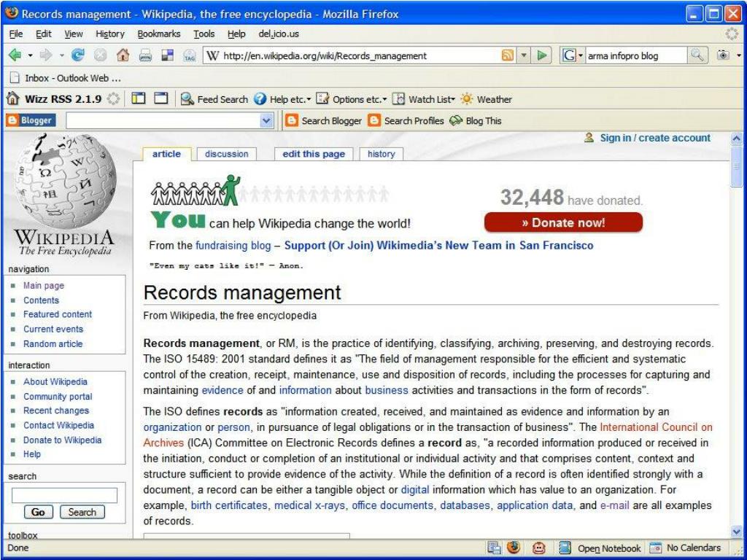Screen dimensions: 747x560
Task: Click the Wizz RSS window panel icon
Action: tap(161, 98)
